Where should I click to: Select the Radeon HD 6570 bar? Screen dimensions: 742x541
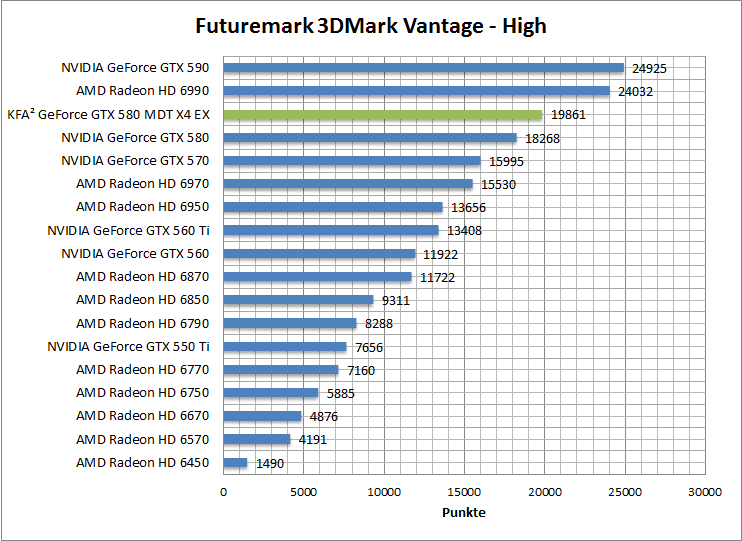[257, 439]
